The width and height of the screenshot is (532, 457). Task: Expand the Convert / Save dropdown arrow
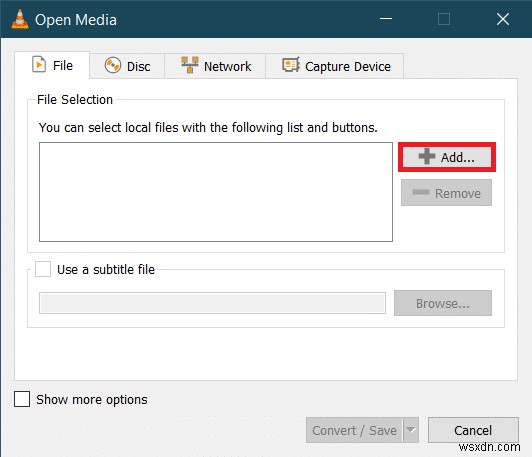pyautogui.click(x=411, y=430)
